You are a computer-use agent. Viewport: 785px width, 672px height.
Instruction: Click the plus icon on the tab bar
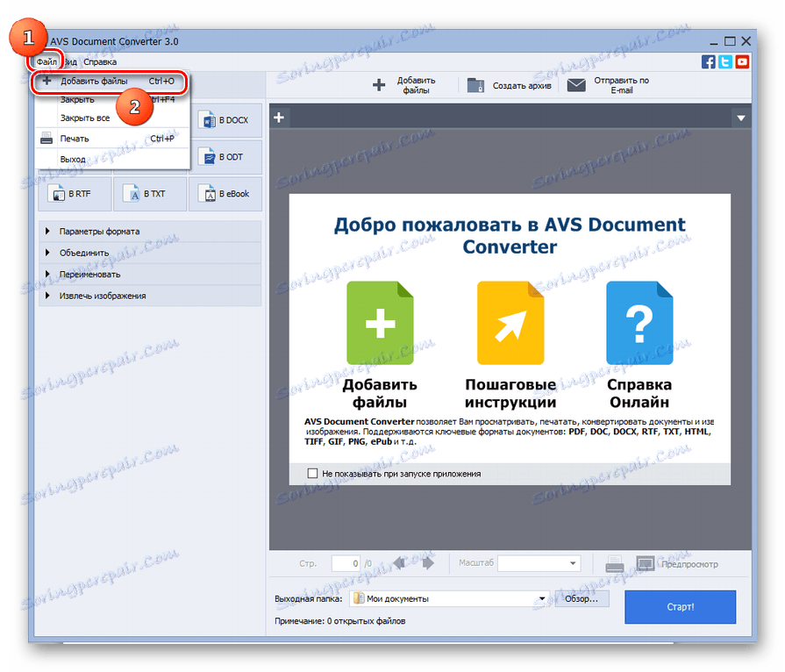[x=280, y=118]
